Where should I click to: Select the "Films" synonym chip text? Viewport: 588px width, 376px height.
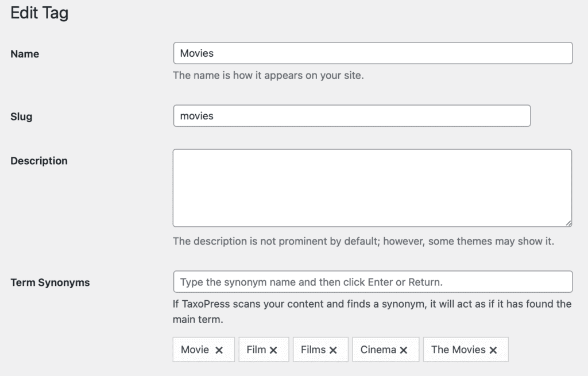click(x=313, y=350)
